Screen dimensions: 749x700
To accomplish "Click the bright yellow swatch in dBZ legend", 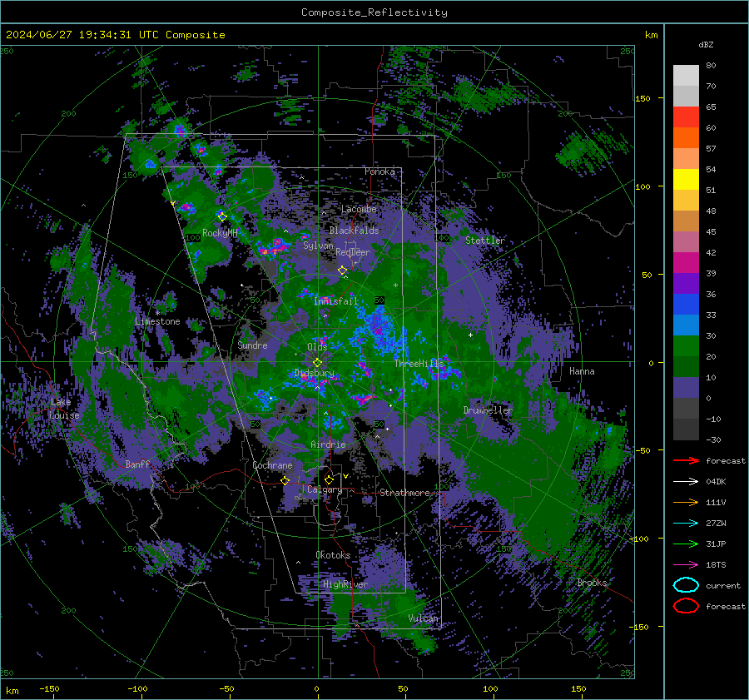I will pos(686,179).
